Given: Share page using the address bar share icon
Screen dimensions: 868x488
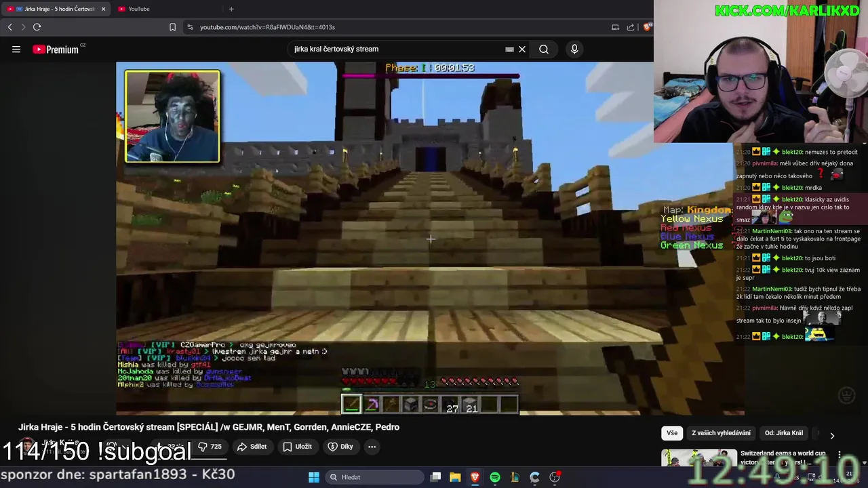Looking at the screenshot, I should 631,27.
